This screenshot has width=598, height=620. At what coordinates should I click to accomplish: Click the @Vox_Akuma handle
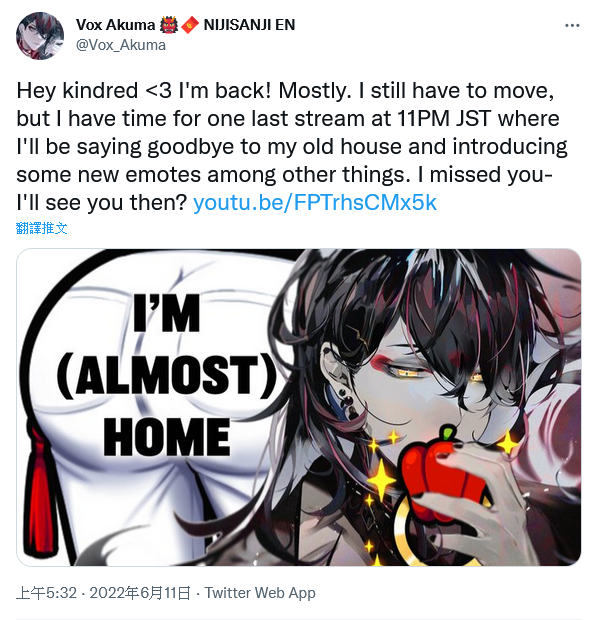coord(121,45)
